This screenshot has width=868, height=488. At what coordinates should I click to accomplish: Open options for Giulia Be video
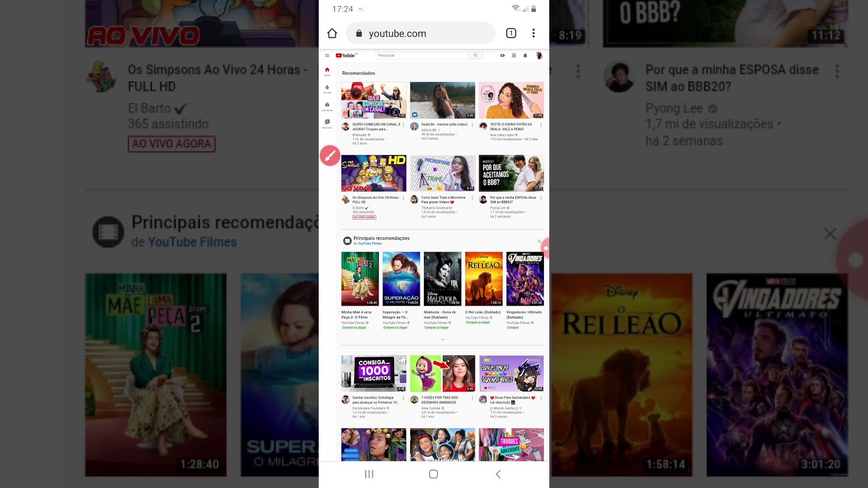coord(472,125)
